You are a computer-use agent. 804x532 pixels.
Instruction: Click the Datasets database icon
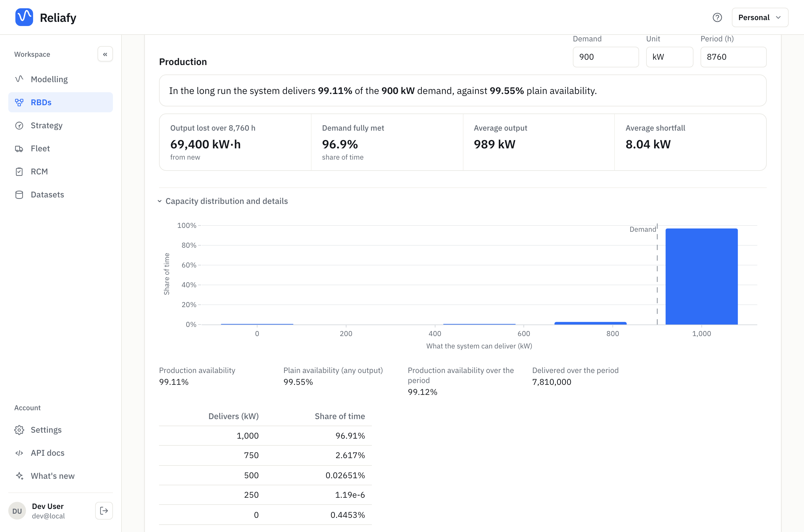[x=19, y=194]
